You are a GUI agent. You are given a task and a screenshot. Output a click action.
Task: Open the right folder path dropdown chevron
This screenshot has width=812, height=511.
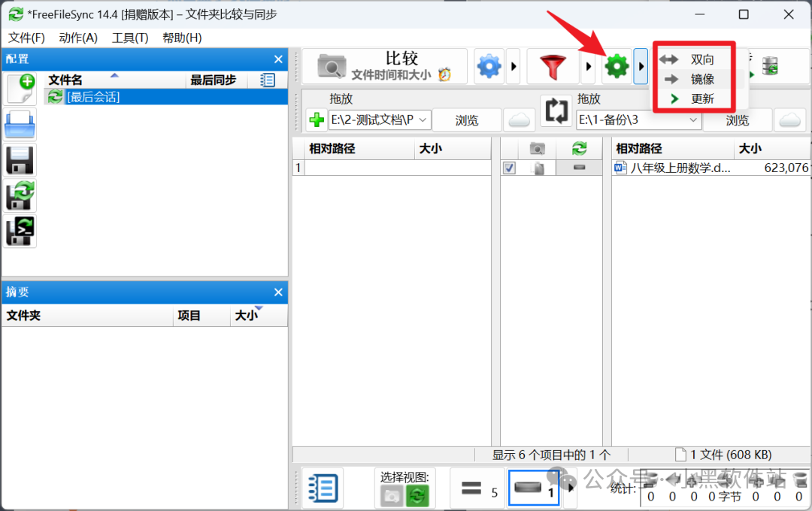tap(693, 120)
